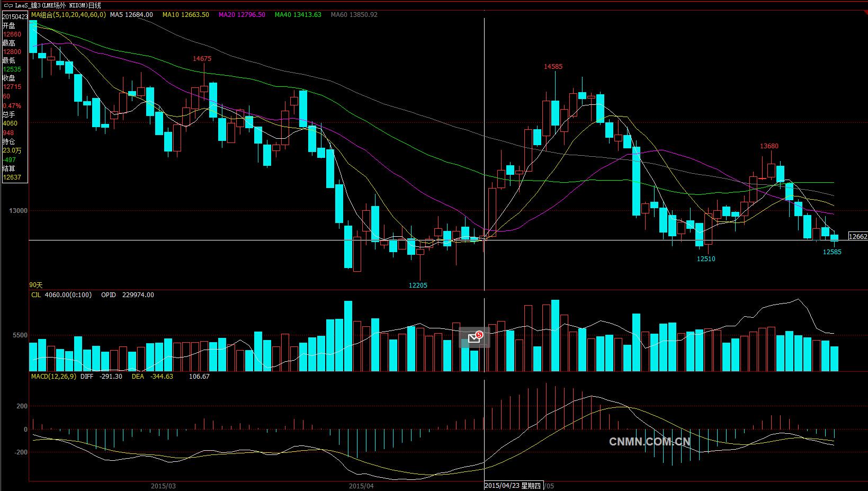Viewport: 868px width, 491px height.
Task: Click the 2015/04/23 星期四 date marker
Action: click(513, 486)
